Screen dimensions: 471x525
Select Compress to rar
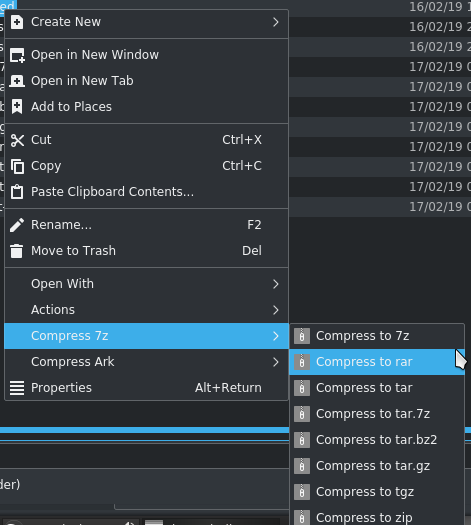point(377,362)
